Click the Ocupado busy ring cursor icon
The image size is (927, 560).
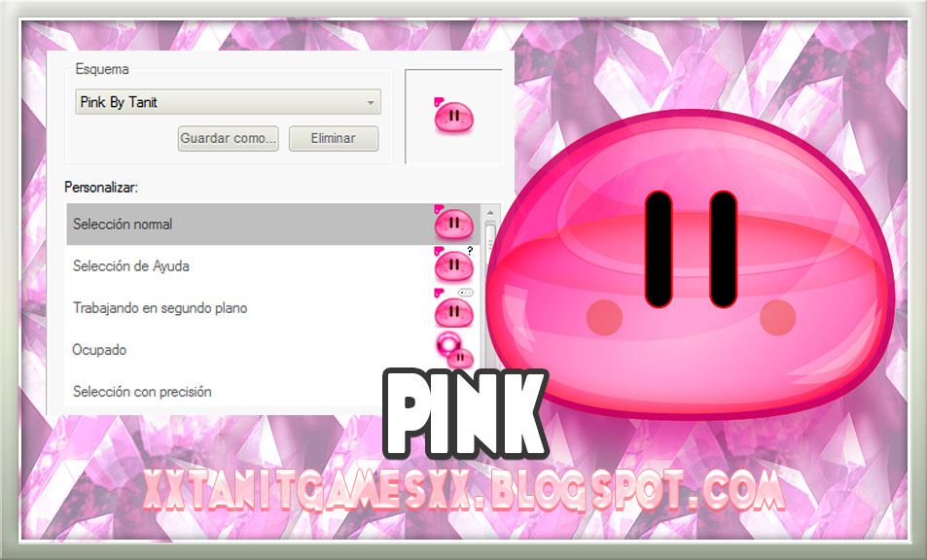click(x=454, y=350)
